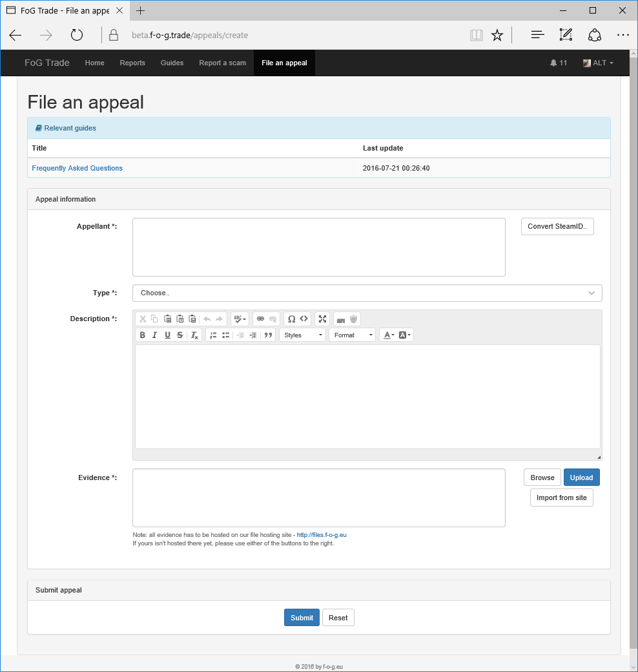Click the Cut icon in editor toolbar
Viewport: 638px width, 672px height.
[143, 319]
